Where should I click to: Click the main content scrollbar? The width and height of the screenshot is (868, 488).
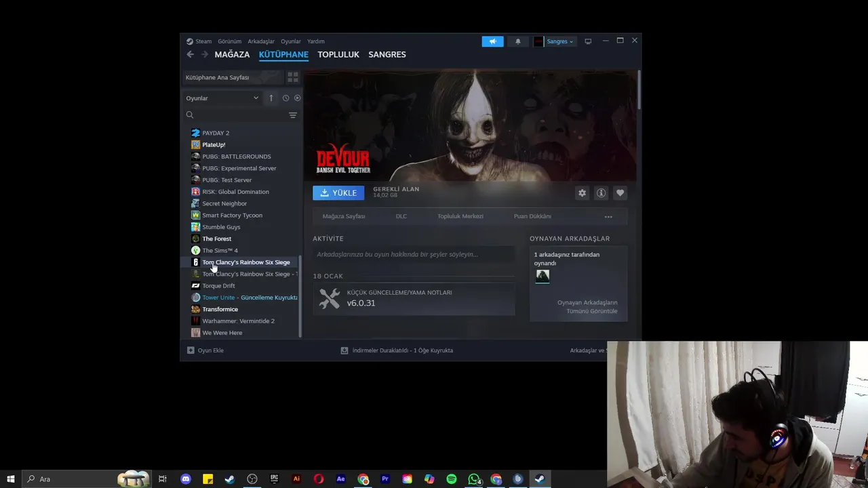(639, 90)
